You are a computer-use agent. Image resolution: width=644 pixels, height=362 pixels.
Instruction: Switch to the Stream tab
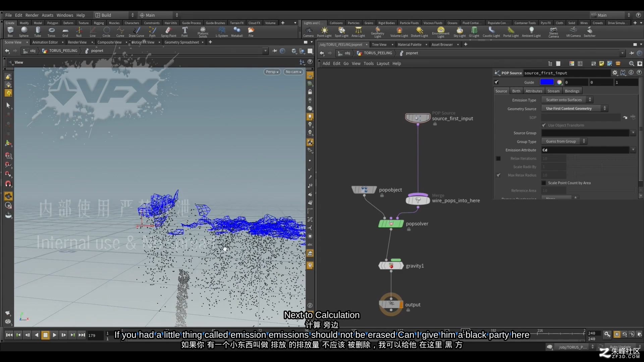[x=553, y=91]
